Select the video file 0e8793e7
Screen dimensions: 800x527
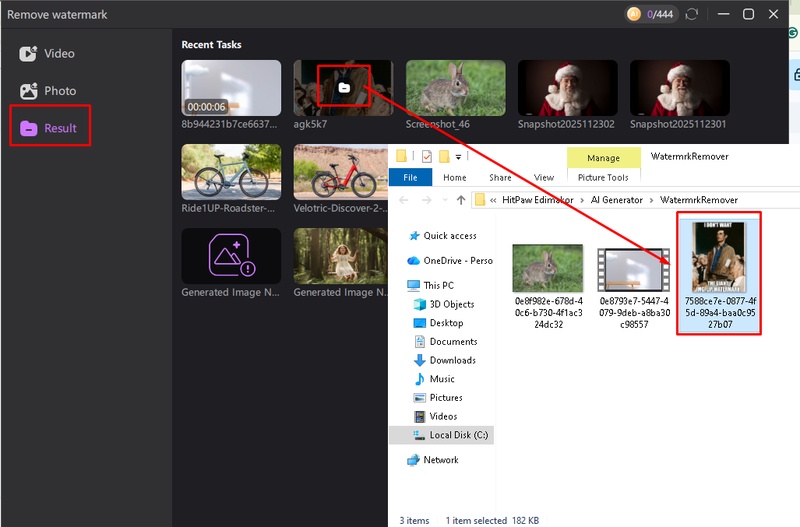click(x=634, y=288)
